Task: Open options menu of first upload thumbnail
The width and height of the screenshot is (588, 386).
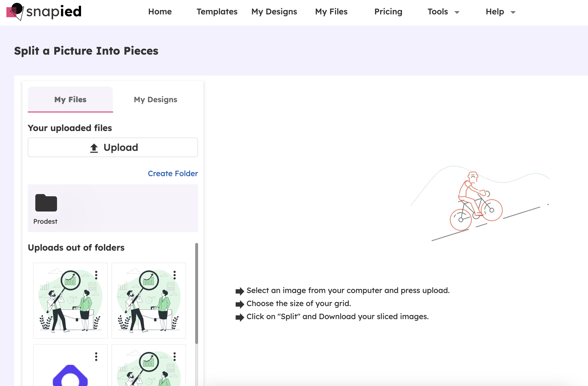Action: pos(96,275)
